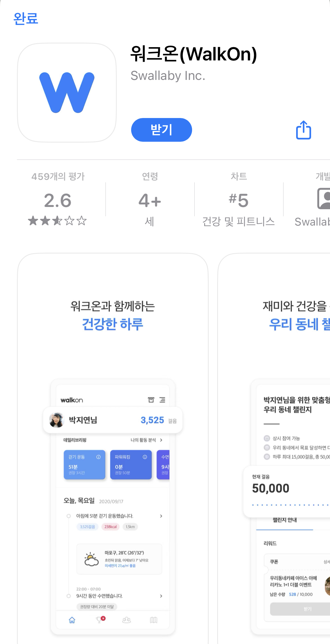Tap the trophy icon with the red badge
This screenshot has width=330, height=644.
100,619
